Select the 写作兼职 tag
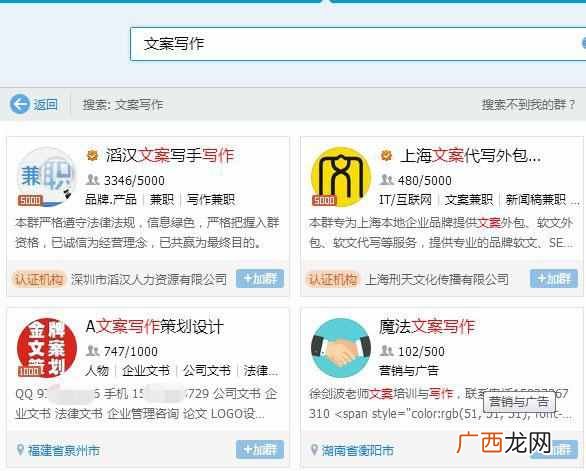The height and width of the screenshot is (471, 586). tap(211, 200)
